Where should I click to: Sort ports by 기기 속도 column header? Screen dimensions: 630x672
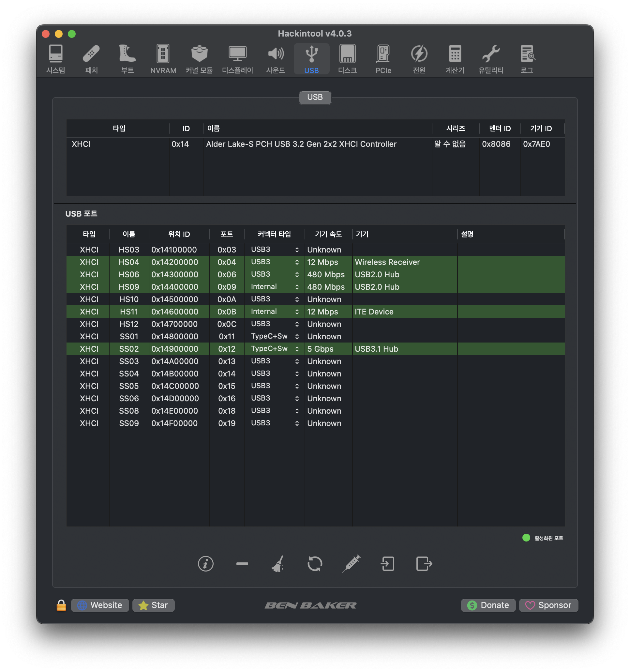pos(328,234)
